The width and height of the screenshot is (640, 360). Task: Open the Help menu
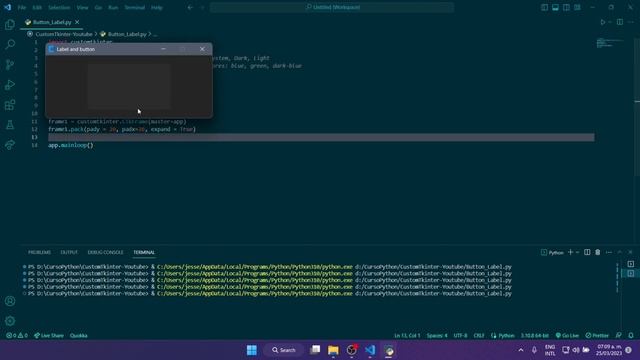coord(156,7)
